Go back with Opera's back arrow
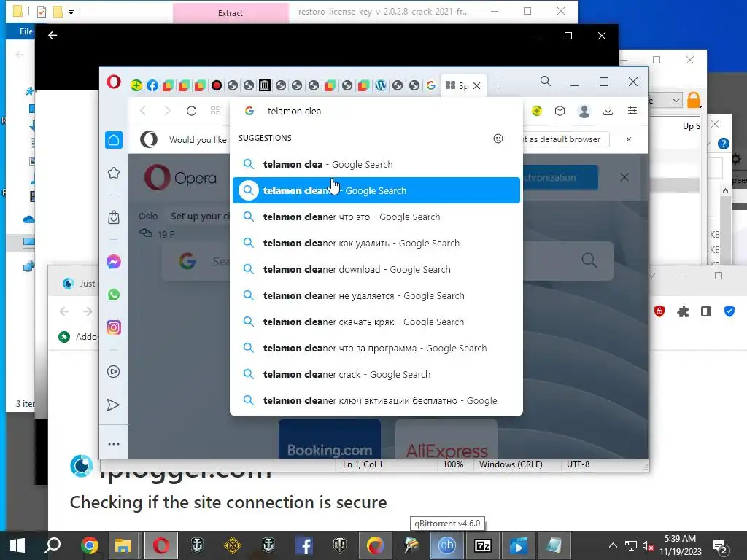The width and height of the screenshot is (747, 560). [143, 111]
